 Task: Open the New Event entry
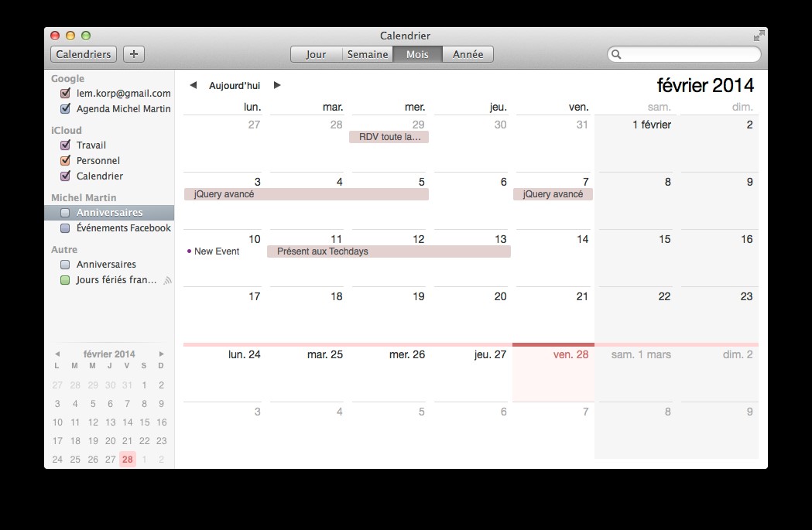(217, 251)
